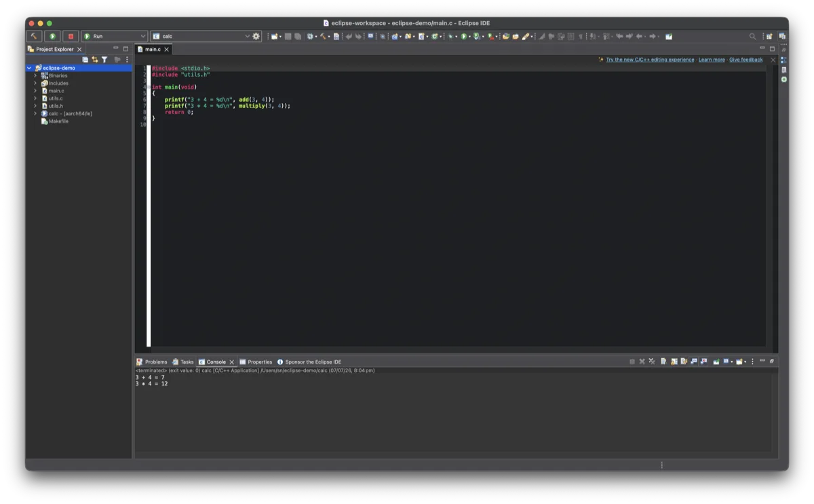Image resolution: width=814 pixels, height=504 pixels.
Task: Minimize the editor area
Action: click(762, 49)
